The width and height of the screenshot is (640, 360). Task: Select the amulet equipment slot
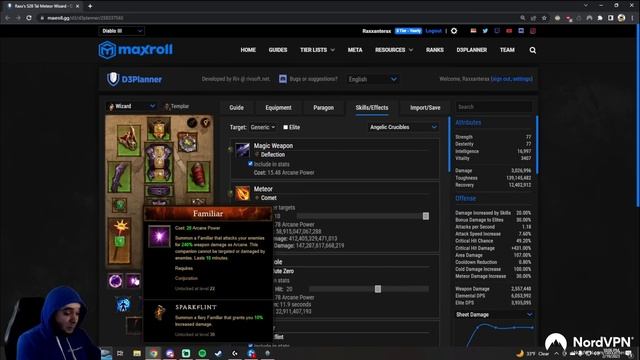[187, 142]
